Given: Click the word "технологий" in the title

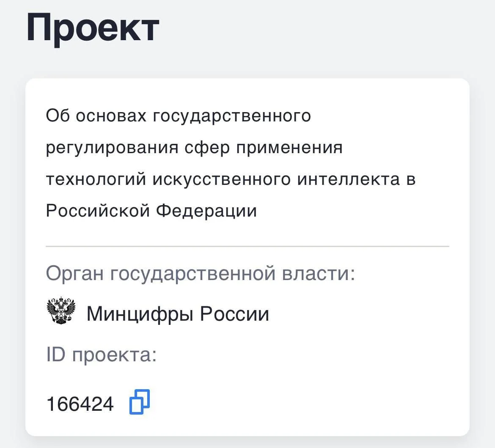Looking at the screenshot, I should 96,179.
